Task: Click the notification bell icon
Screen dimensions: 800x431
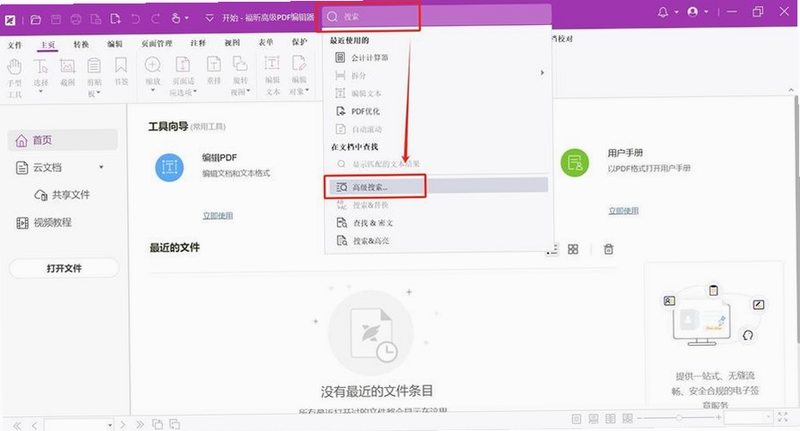Action: pyautogui.click(x=663, y=12)
